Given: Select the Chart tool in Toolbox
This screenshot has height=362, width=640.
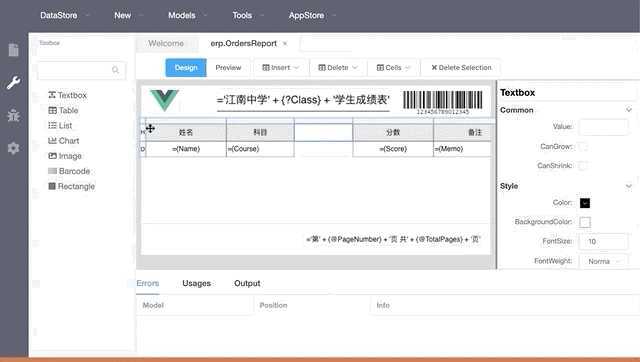Looking at the screenshot, I should 63,141.
